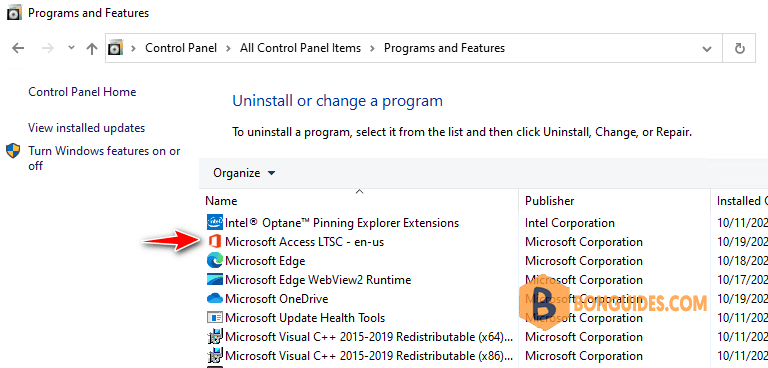Select the Microsoft OneDrive cloud icon

pyautogui.click(x=214, y=298)
